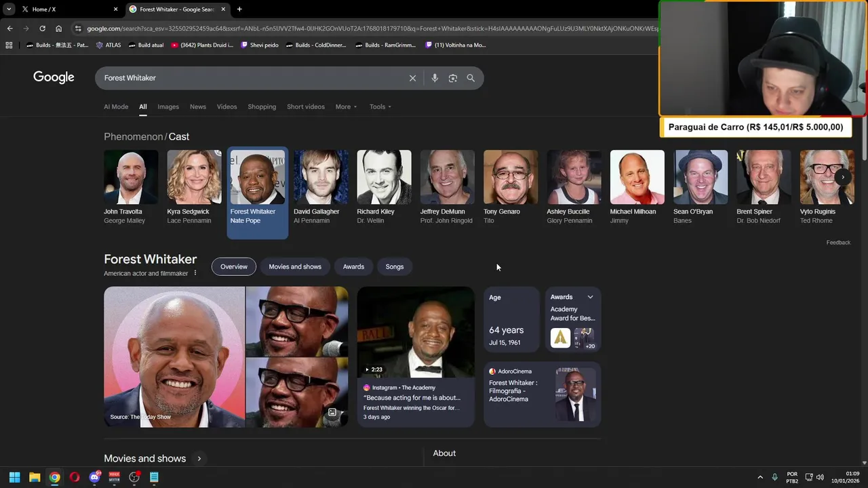Open the Windows Start menu
Viewport: 868px width, 488px height.
coord(14,477)
